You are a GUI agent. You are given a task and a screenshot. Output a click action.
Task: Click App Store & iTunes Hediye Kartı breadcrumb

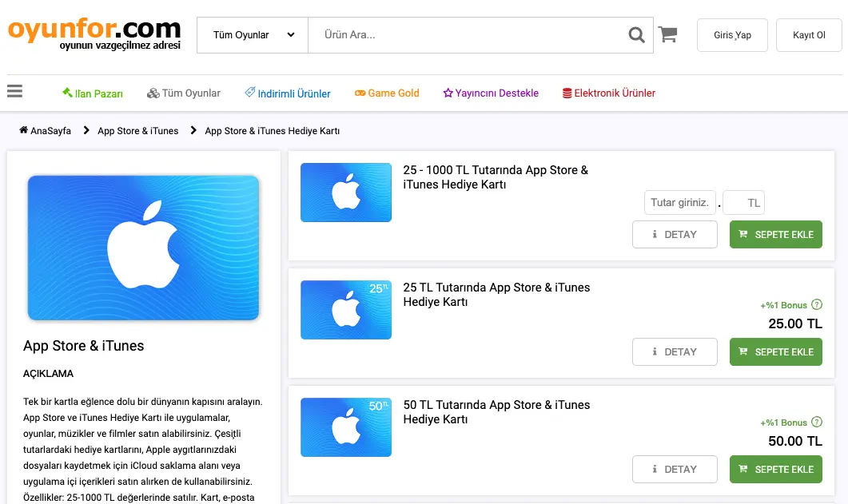pyautogui.click(x=272, y=131)
